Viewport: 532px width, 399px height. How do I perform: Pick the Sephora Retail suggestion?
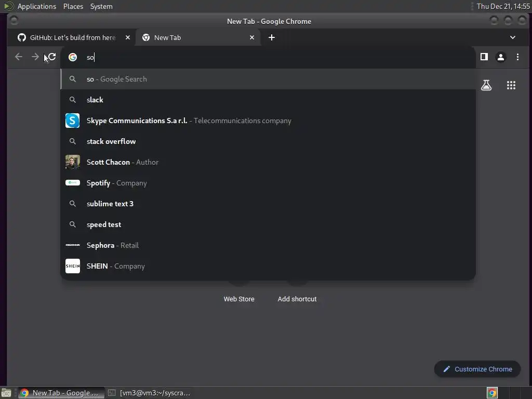click(268, 245)
